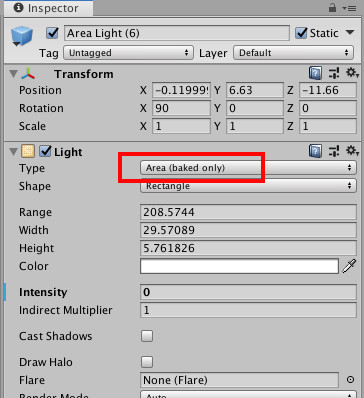Screen dimensions: 364x398
Task: Edit the Position X field
Action: click(181, 90)
